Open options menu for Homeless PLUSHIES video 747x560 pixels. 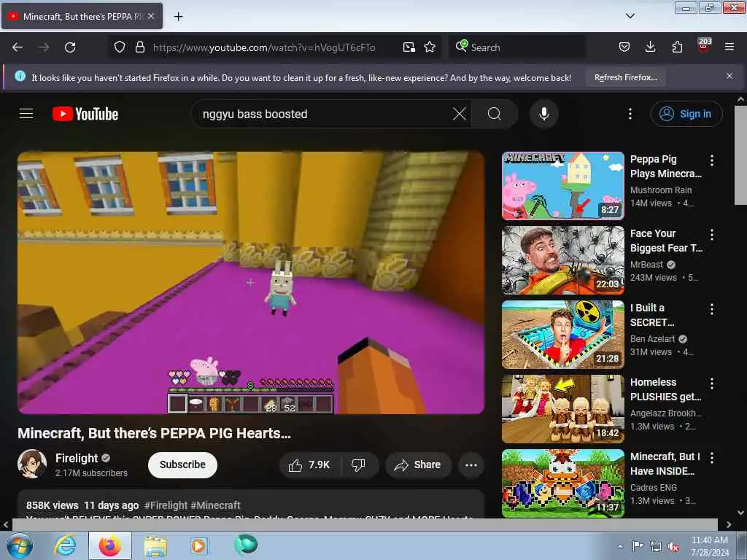pyautogui.click(x=712, y=384)
